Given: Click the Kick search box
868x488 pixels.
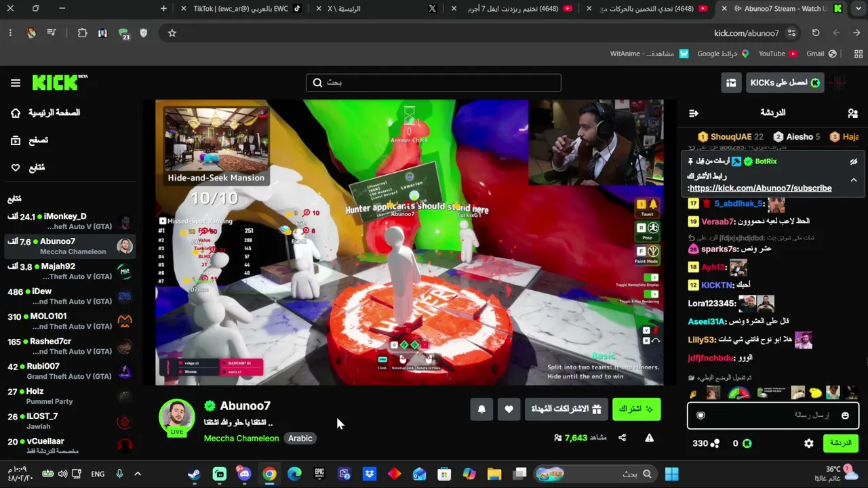Looking at the screenshot, I should [x=433, y=83].
